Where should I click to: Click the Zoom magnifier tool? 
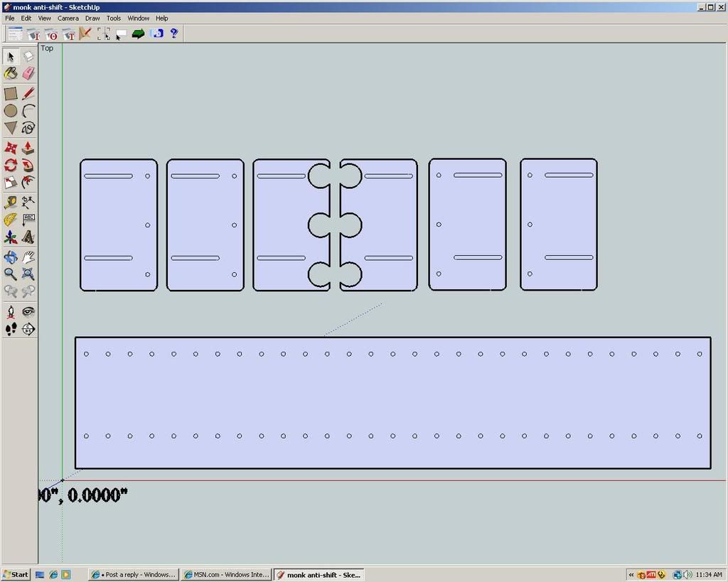click(11, 274)
